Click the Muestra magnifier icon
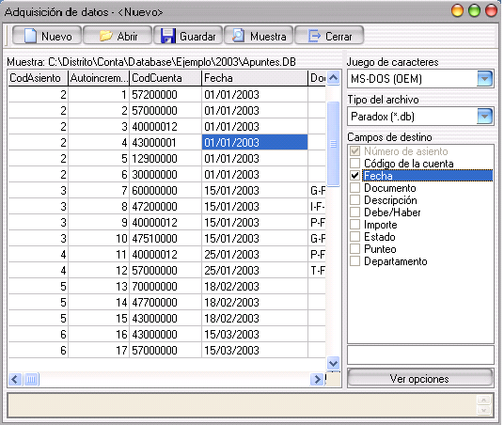504x425 pixels. 238,36
